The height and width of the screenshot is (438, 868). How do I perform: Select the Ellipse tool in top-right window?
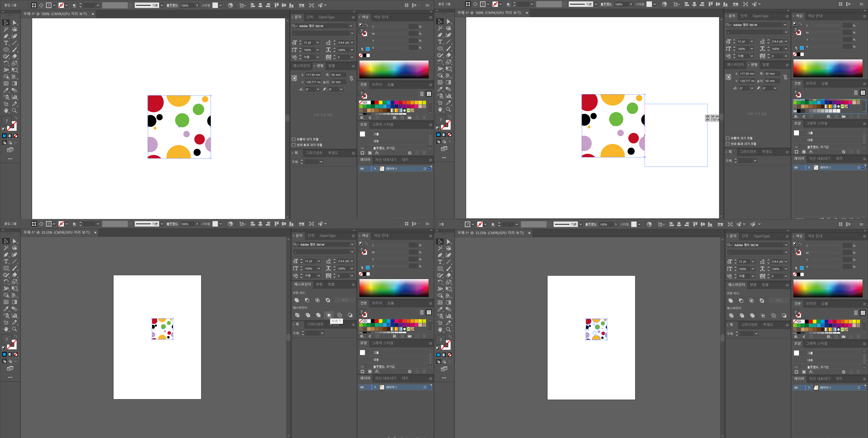440,49
